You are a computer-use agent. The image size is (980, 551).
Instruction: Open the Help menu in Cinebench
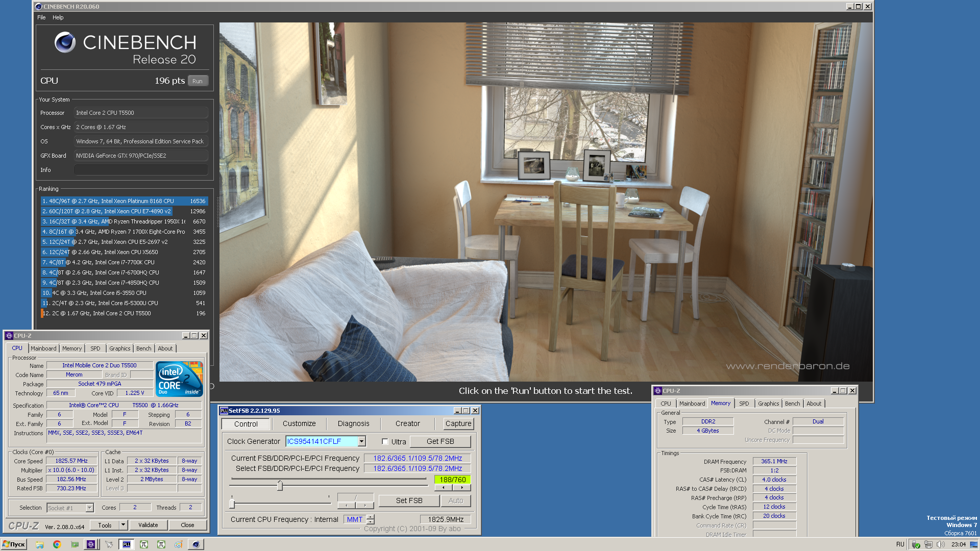58,17
